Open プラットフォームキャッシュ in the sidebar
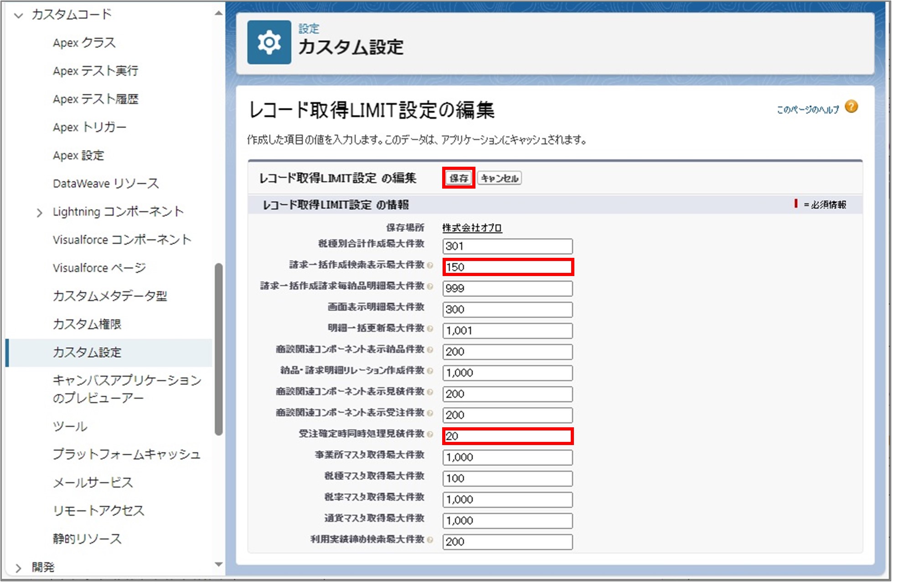 pyautogui.click(x=126, y=454)
